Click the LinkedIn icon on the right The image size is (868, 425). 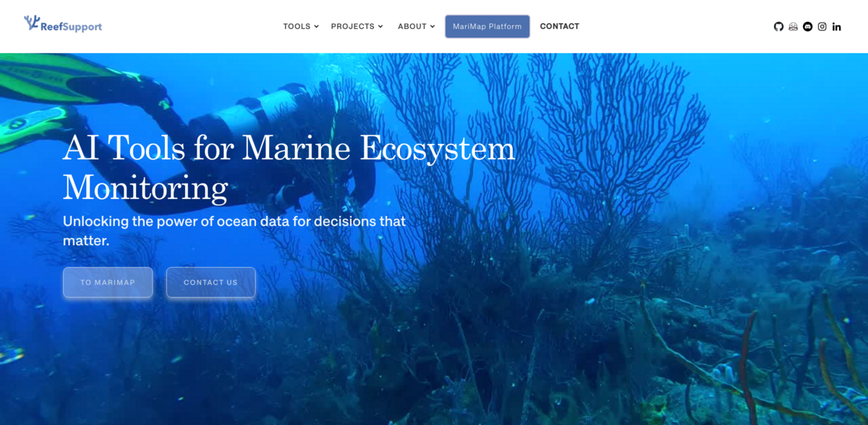tap(836, 26)
